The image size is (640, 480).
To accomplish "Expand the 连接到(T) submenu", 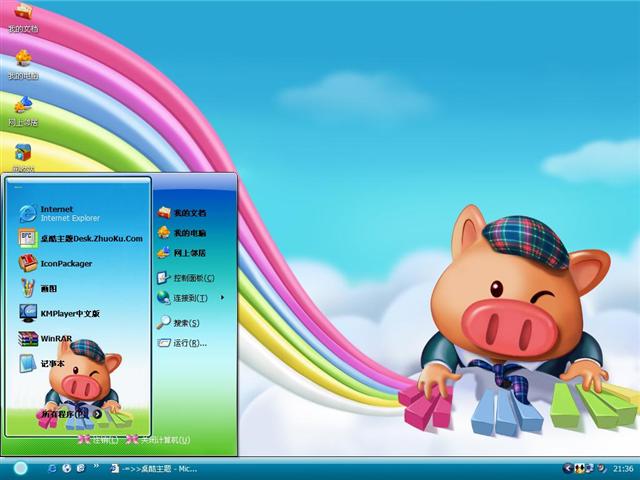I will (191, 298).
